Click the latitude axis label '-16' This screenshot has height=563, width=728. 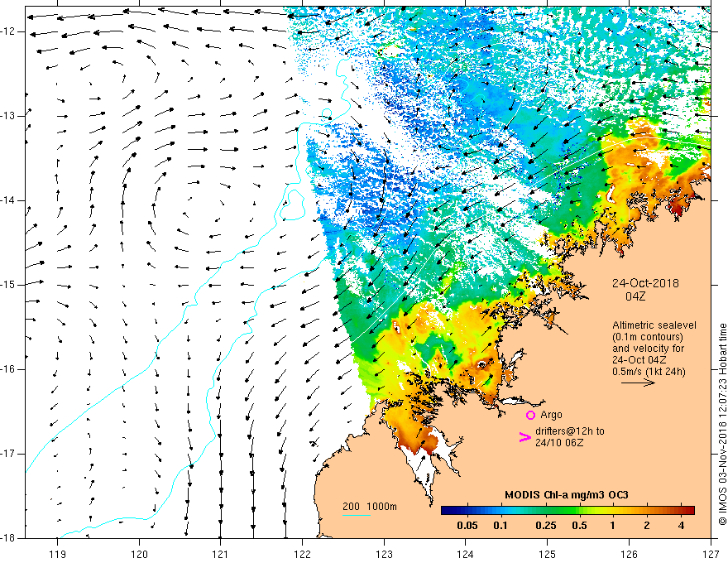9,369
